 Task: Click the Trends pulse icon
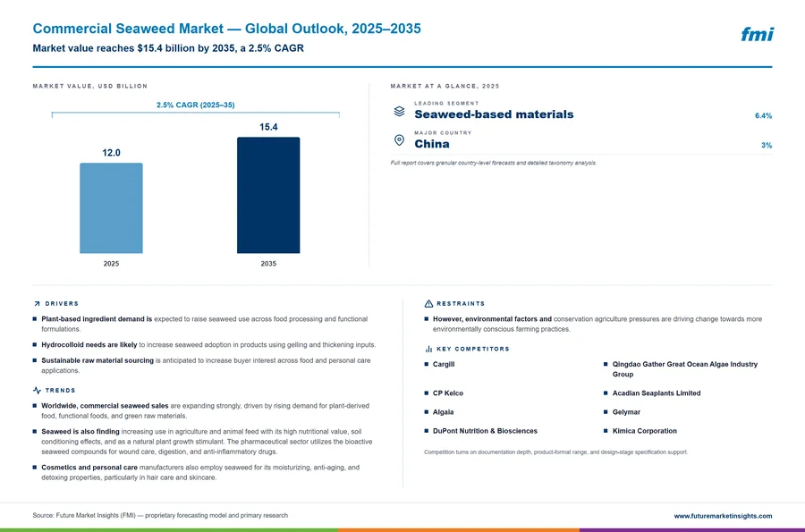point(37,391)
